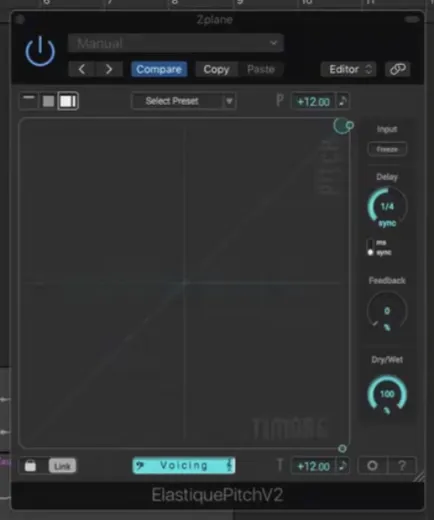Screen dimensions: 434x520
Task: Click the small timbre handle at pad bottom
Action: (x=342, y=449)
